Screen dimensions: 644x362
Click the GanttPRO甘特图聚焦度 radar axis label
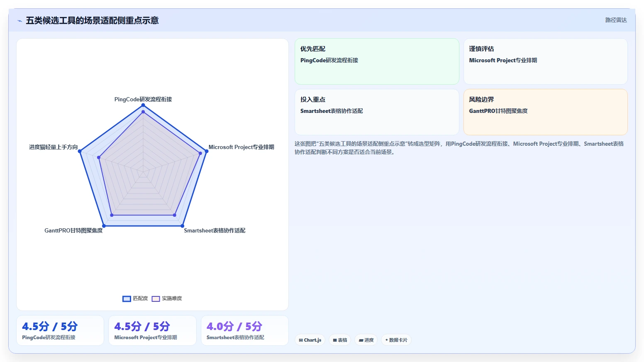point(73,230)
